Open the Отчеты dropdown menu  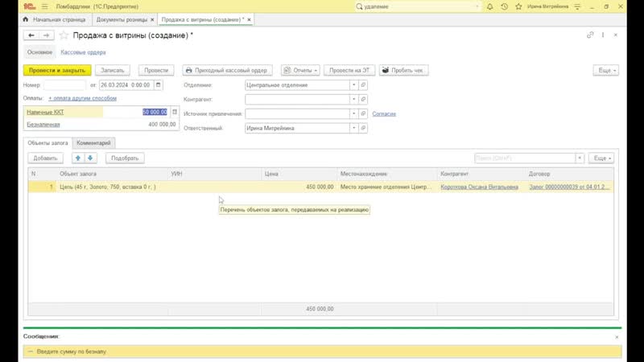303,70
